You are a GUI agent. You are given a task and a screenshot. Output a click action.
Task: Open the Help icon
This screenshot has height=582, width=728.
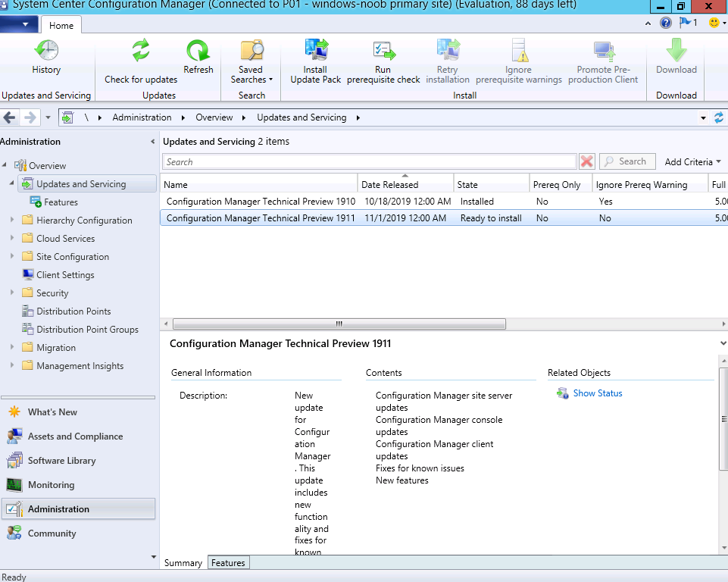(x=665, y=23)
